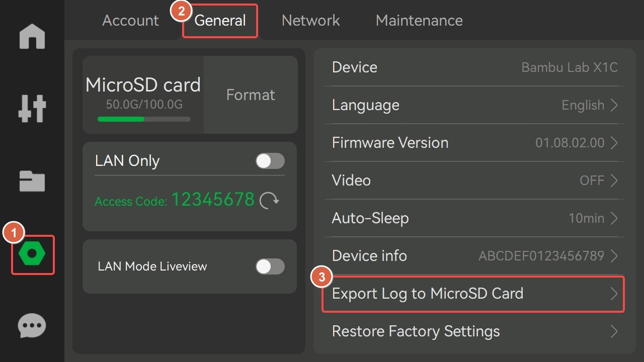Open the files folder icon in sidebar
The height and width of the screenshot is (362, 644).
(32, 181)
